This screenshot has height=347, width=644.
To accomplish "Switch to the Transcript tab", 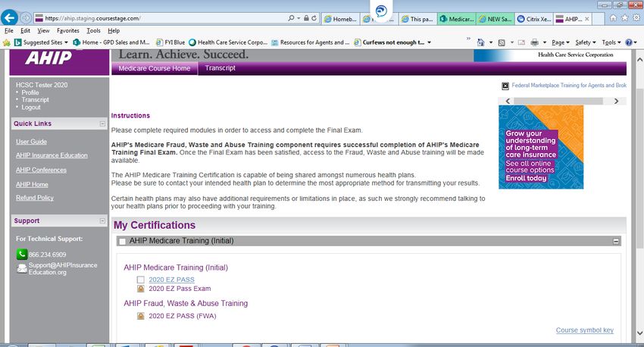I will click(x=220, y=68).
